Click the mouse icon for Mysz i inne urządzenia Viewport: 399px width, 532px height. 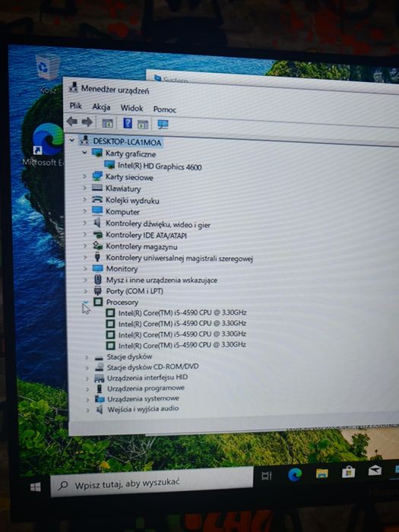[x=98, y=280]
